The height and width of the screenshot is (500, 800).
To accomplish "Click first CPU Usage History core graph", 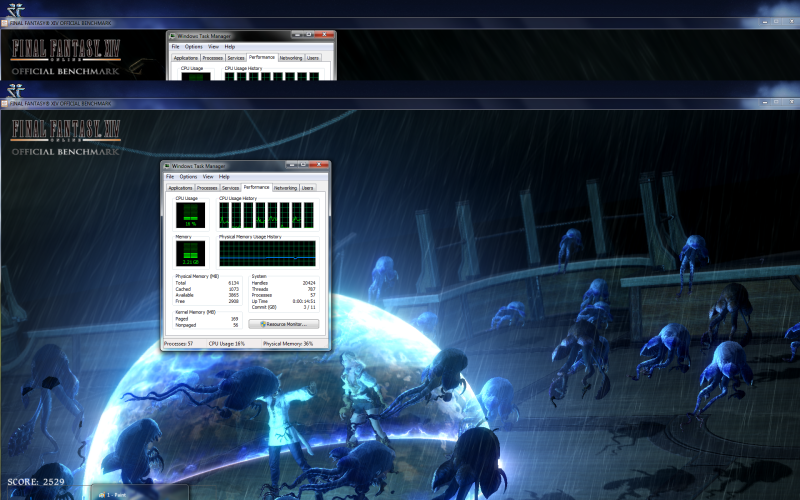I will (x=224, y=215).
